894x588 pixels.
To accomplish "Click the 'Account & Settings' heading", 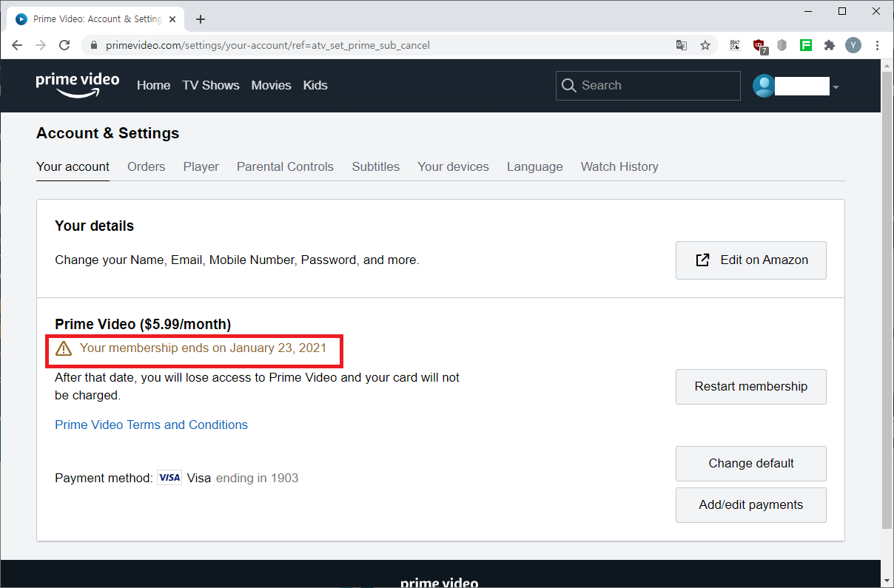I will pyautogui.click(x=107, y=134).
